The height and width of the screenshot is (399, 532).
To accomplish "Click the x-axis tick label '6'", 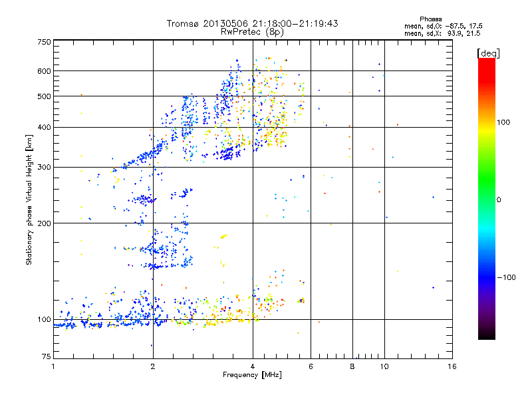I will tap(311, 366).
